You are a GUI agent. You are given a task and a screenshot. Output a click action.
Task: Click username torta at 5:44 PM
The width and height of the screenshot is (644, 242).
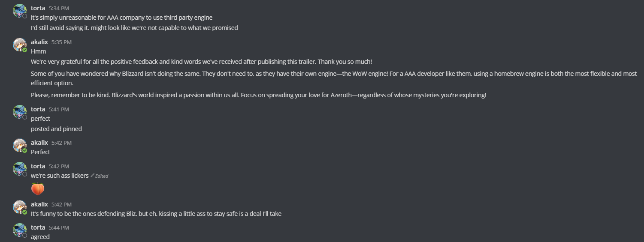coord(38,227)
